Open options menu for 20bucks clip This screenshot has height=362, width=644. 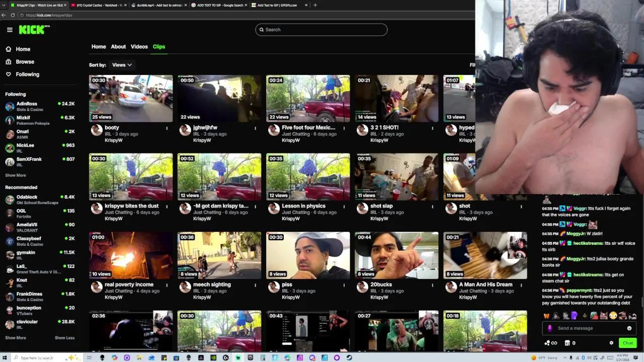(x=432, y=285)
